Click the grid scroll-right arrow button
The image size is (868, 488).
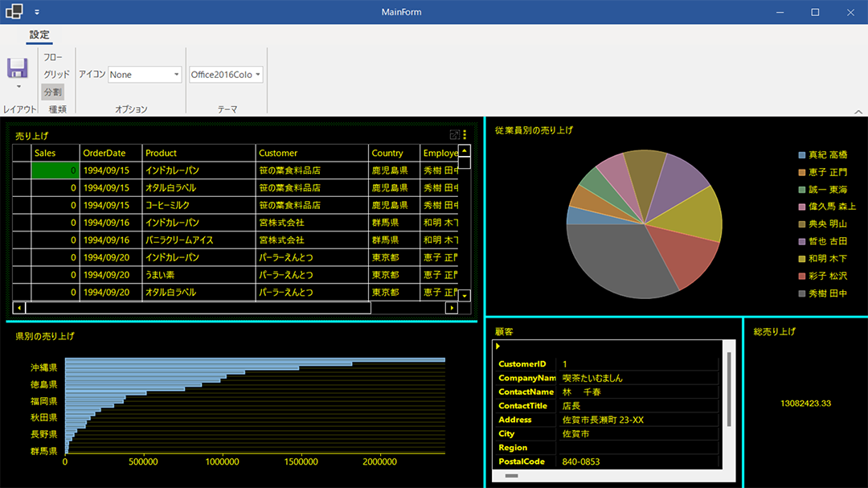(452, 308)
